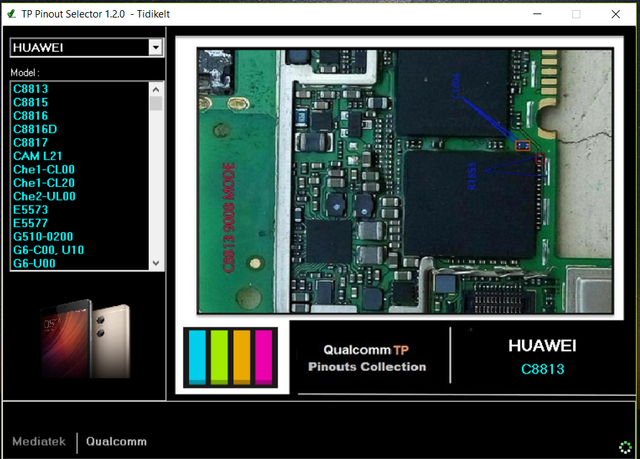
Task: Select model E5577 in the list
Action: (31, 224)
